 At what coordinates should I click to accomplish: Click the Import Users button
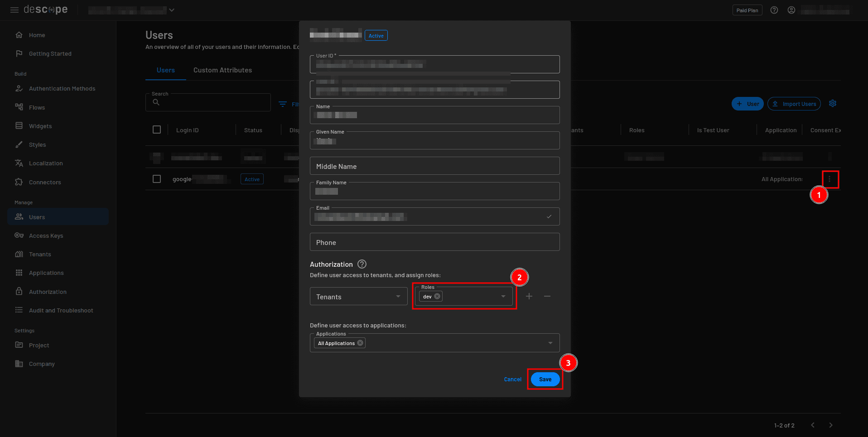coord(794,104)
